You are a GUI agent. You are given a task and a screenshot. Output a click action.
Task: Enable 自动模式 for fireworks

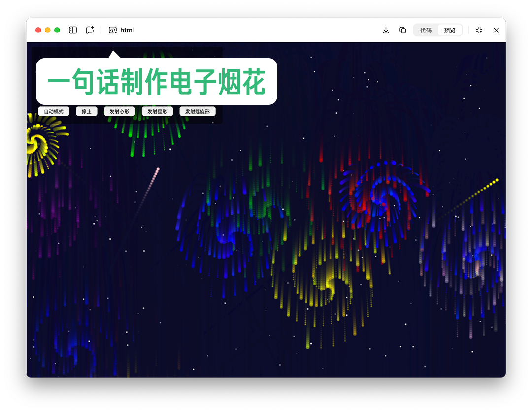click(53, 111)
